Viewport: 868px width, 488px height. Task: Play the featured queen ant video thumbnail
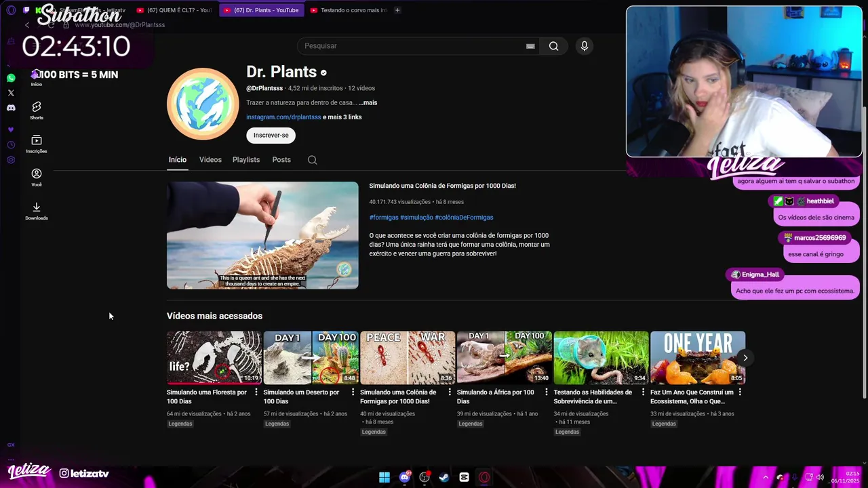262,235
